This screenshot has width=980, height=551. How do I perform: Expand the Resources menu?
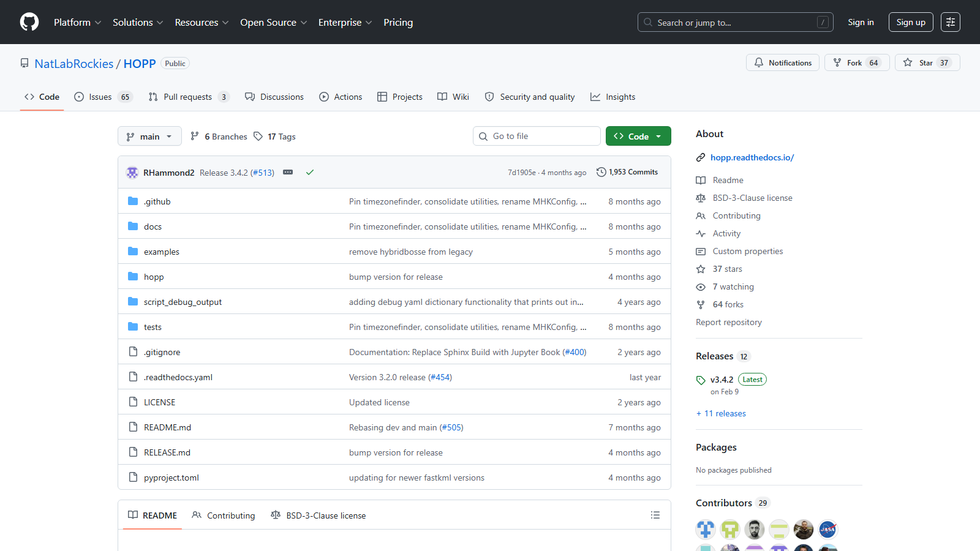(x=202, y=22)
